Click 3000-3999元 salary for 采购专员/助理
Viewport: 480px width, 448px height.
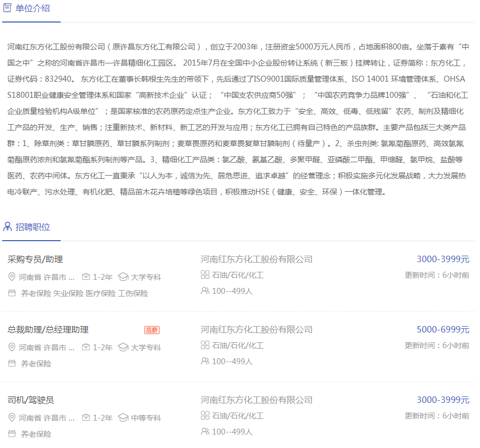(443, 259)
